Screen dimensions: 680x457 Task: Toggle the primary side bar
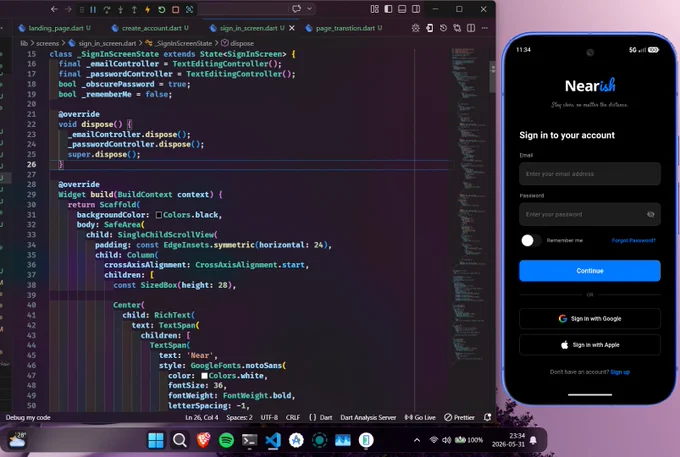tap(389, 9)
